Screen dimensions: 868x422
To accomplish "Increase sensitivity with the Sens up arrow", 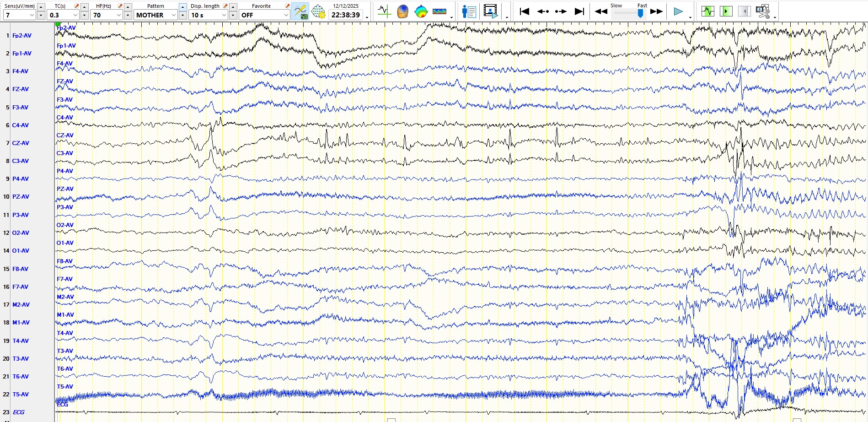I will click(x=41, y=7).
